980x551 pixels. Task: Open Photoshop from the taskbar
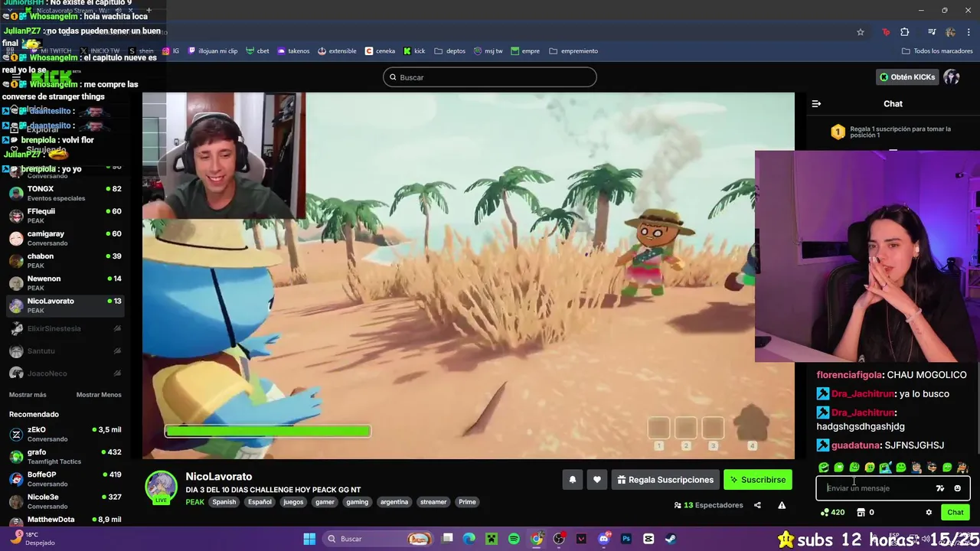coord(626,539)
